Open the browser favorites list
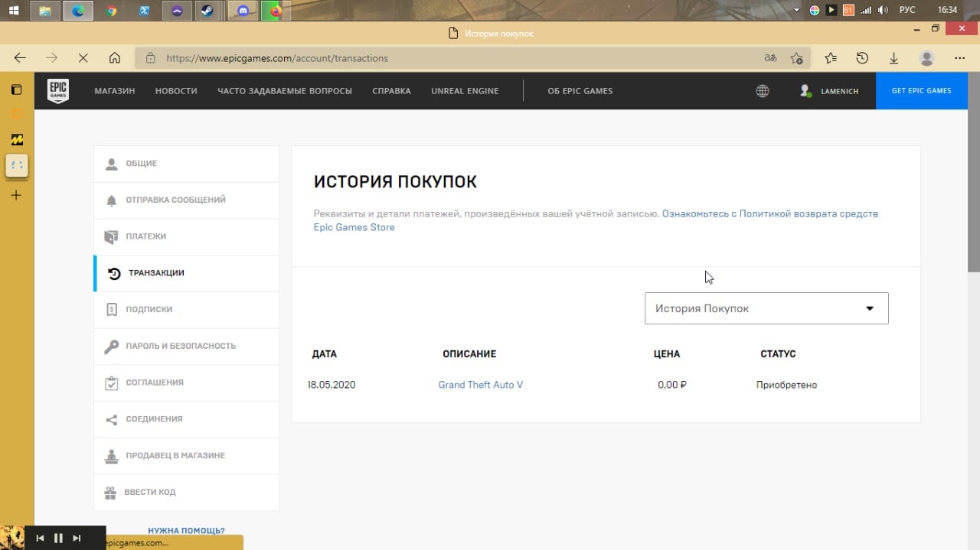 click(x=831, y=58)
